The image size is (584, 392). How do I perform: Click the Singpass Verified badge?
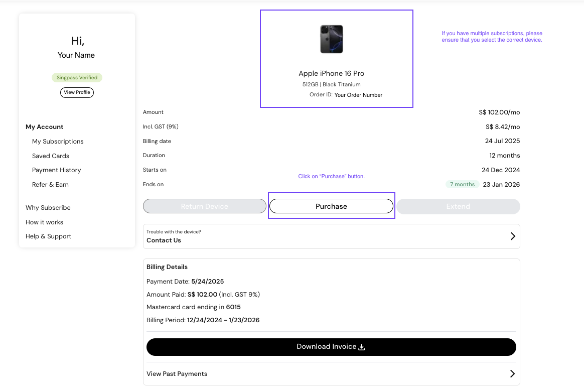click(x=77, y=77)
